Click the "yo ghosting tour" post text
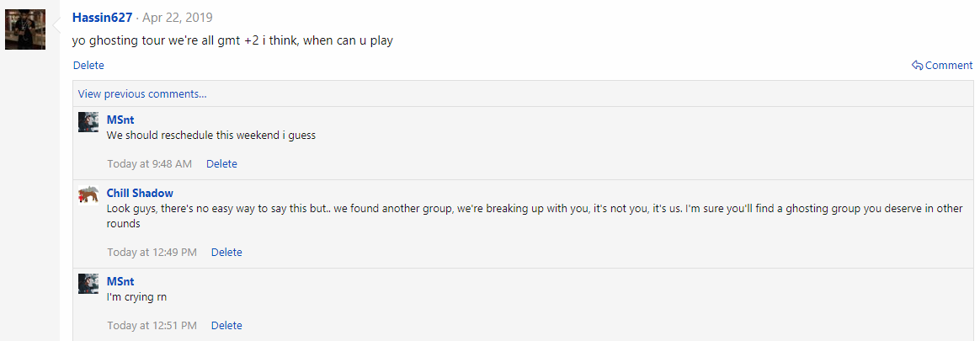 pos(232,40)
